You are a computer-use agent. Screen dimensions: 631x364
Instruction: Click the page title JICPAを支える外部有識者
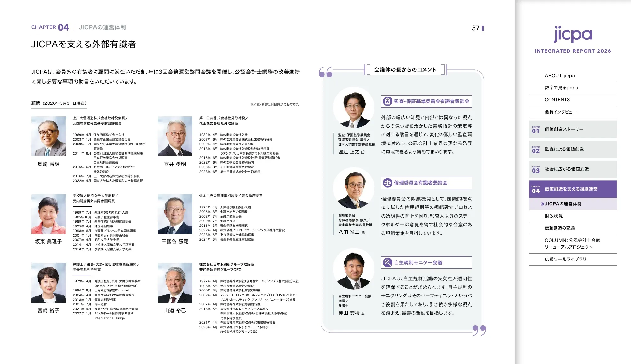(84, 44)
